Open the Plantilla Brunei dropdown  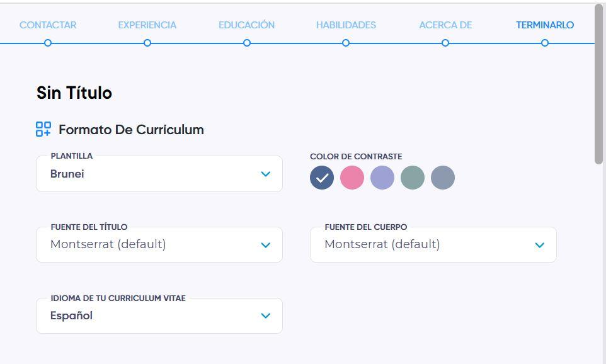pyautogui.click(x=159, y=174)
